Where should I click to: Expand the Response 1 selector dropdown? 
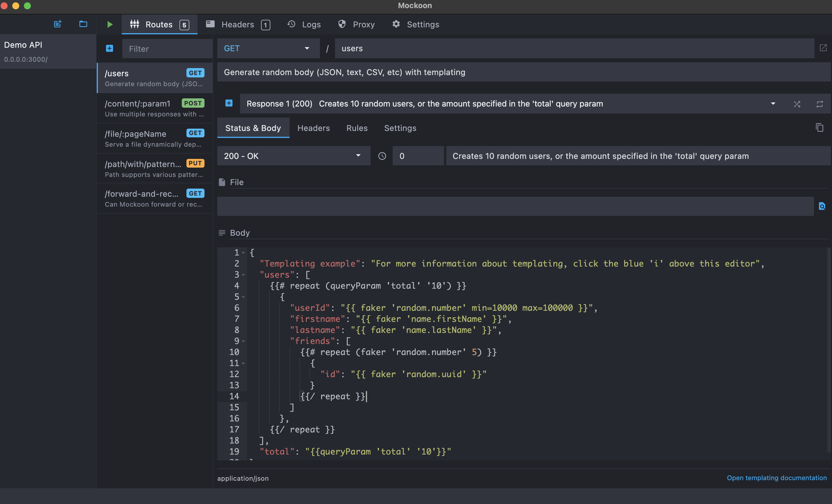click(x=773, y=104)
